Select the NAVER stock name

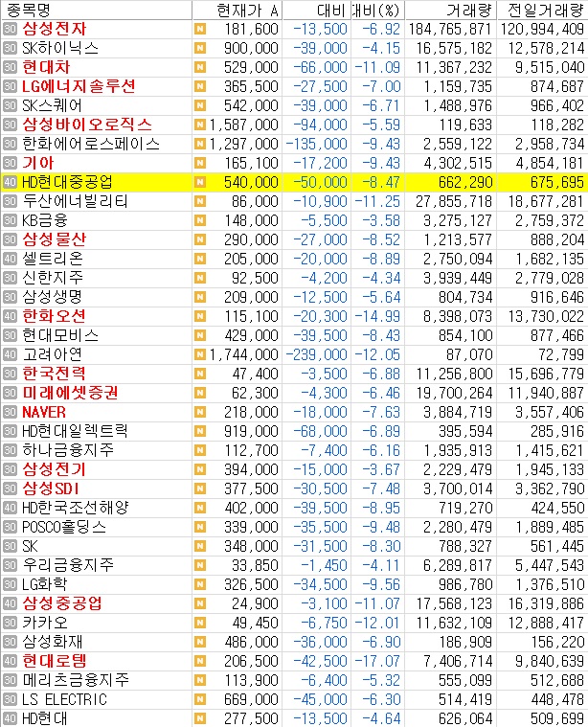tap(44, 412)
